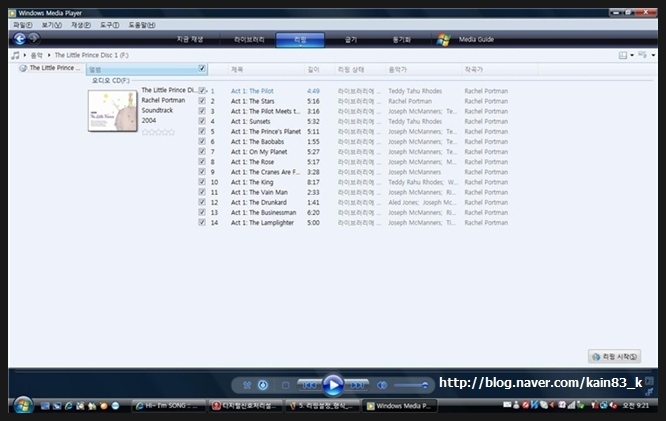Open the 도구 menu
This screenshot has width=666, height=421.
click(x=110, y=25)
